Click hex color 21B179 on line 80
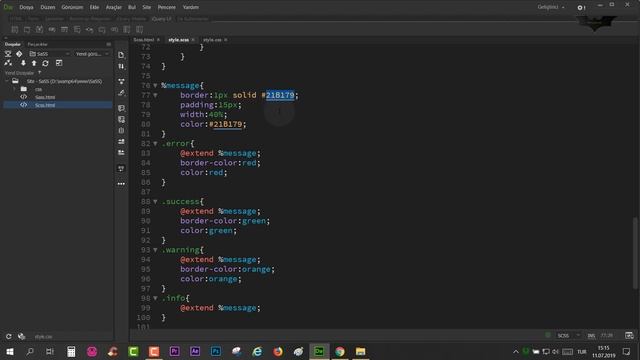 pyautogui.click(x=228, y=124)
